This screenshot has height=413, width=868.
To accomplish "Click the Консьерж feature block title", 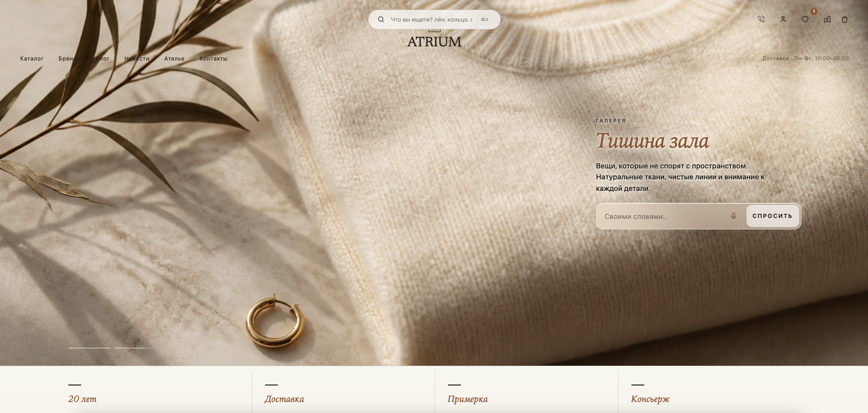I will coord(650,399).
